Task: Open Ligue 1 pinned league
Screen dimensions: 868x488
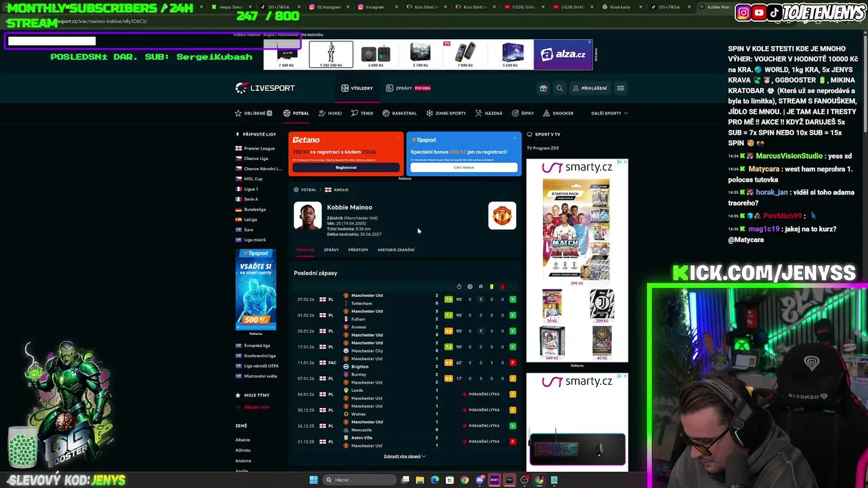Action: [x=247, y=189]
